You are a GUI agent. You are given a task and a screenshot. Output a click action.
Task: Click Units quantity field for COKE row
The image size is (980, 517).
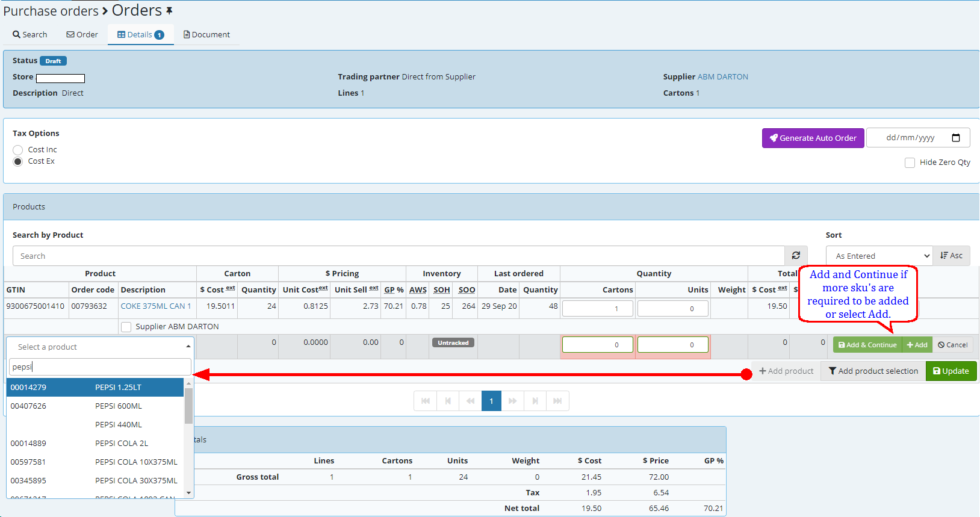coord(672,309)
